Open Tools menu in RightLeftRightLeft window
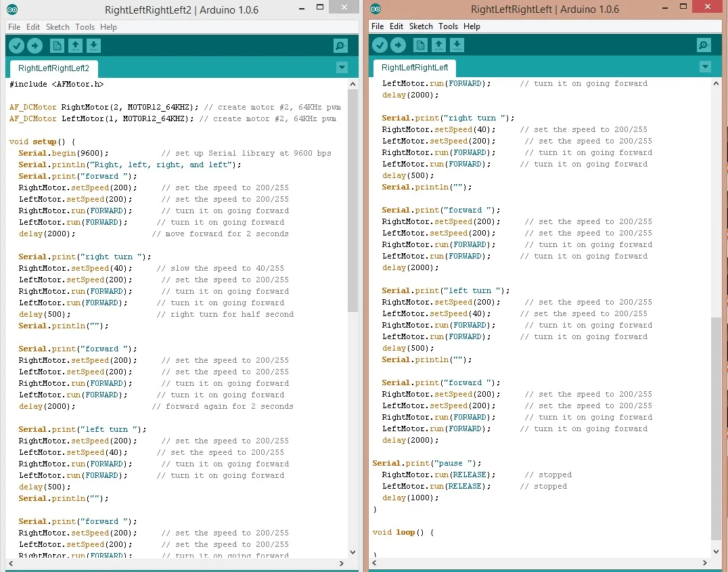 pos(448,26)
